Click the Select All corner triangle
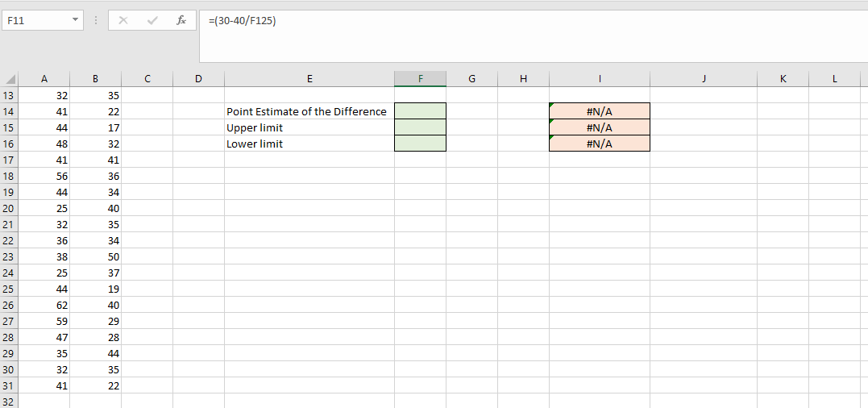868x408 pixels. pos(9,79)
